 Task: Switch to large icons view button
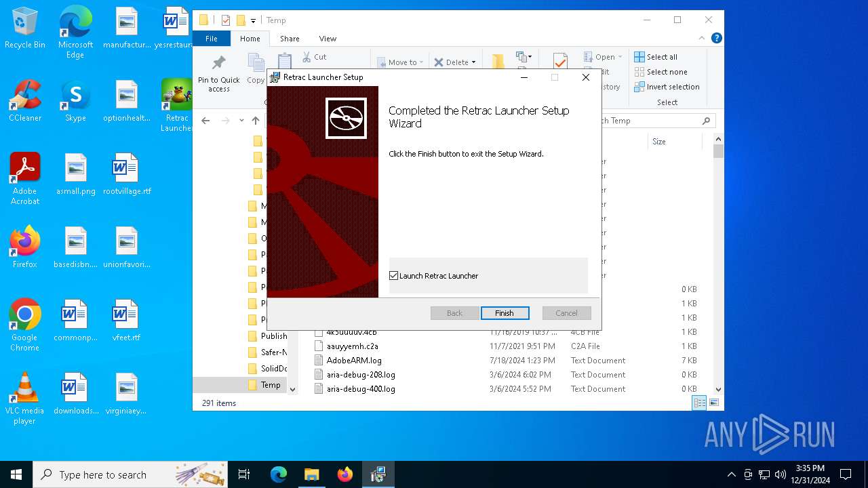click(714, 403)
